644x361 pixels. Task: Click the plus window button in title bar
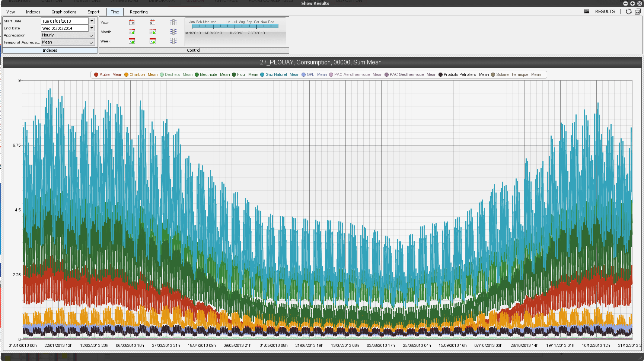(x=632, y=3)
